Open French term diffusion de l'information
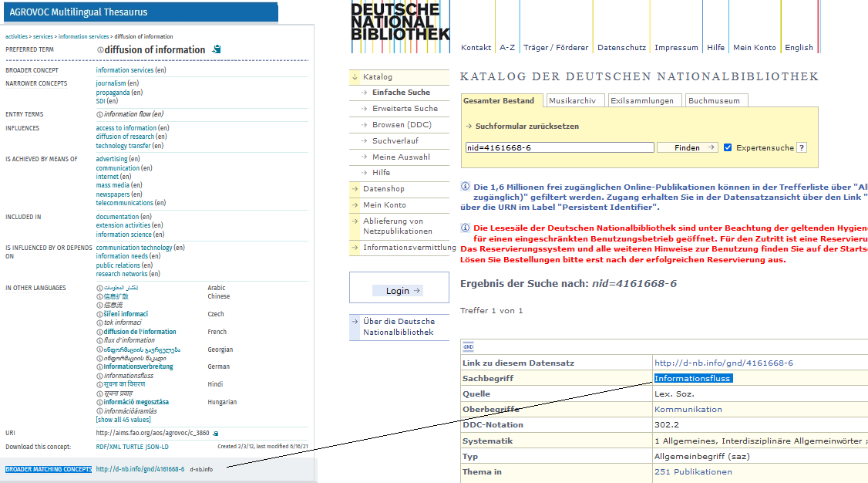Screen dimensions: 868x483 pyautogui.click(x=140, y=332)
